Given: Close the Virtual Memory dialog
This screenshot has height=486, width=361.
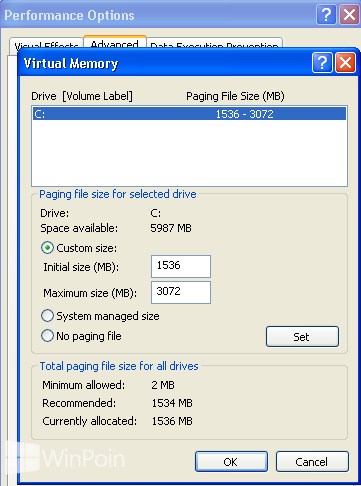Looking at the screenshot, I should (x=345, y=62).
